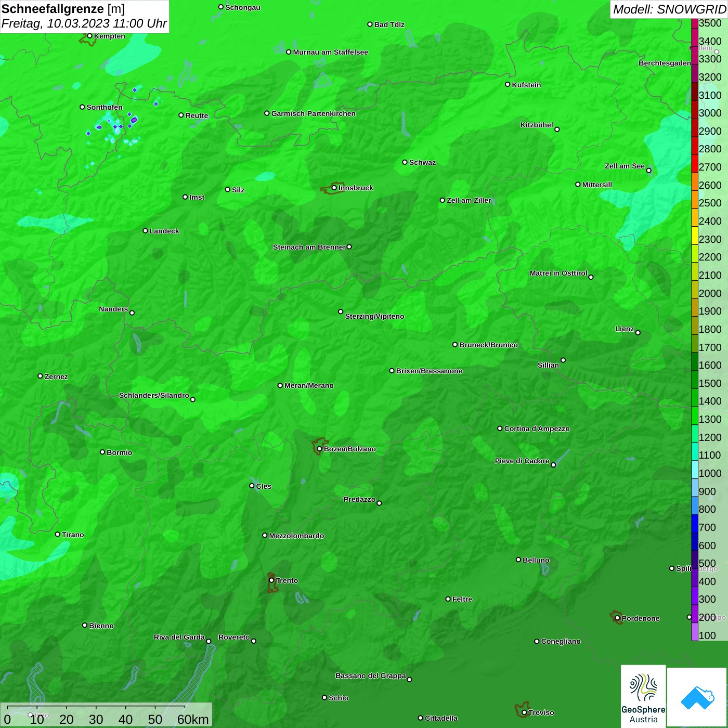This screenshot has height=728, width=728.
Task: Click the Rovereto label
Action: tap(234, 637)
